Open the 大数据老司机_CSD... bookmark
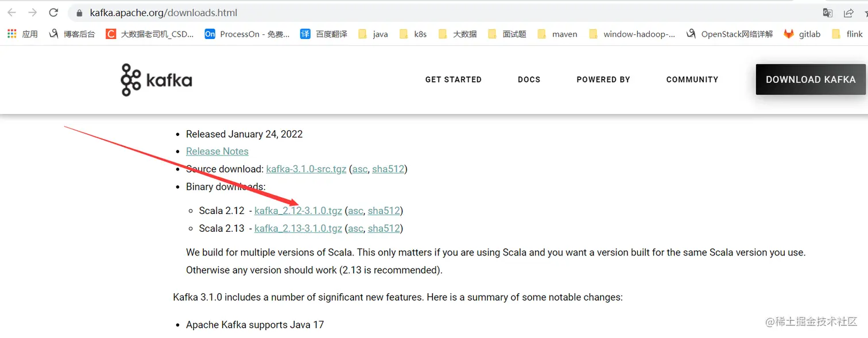The width and height of the screenshot is (868, 338). (150, 34)
